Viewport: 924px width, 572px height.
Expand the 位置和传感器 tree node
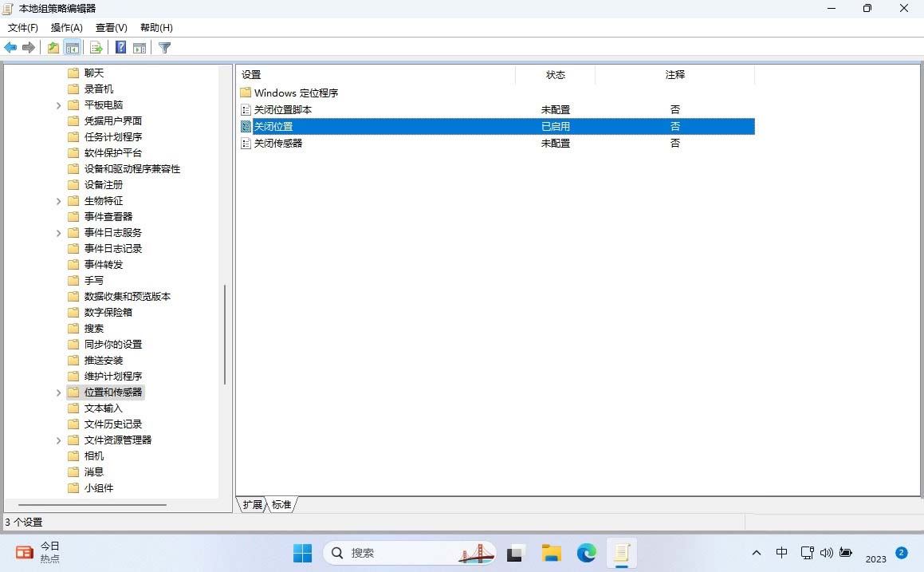(x=57, y=392)
